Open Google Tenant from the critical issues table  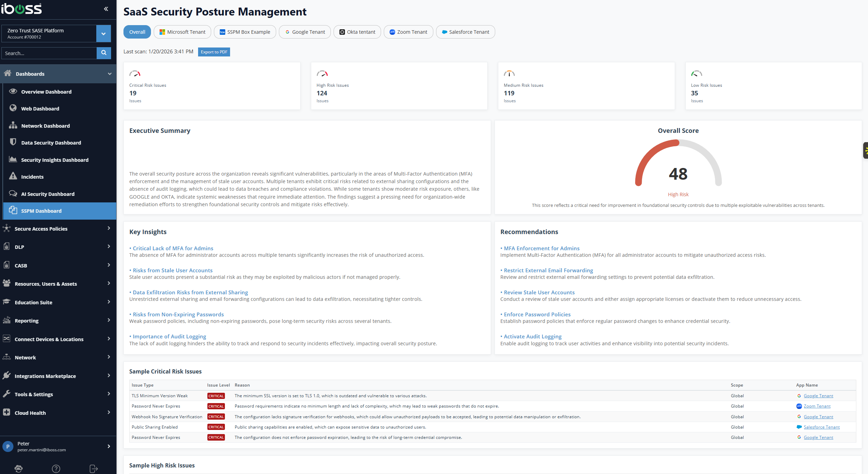(x=818, y=396)
